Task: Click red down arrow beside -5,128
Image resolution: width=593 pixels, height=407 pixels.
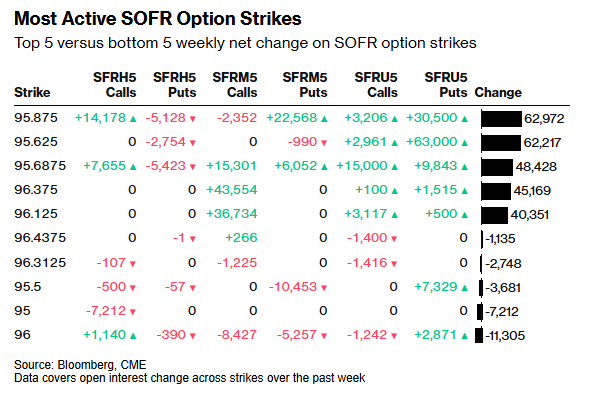Action: tap(192, 119)
